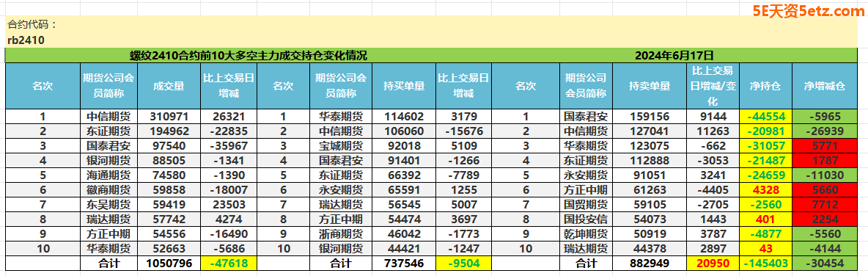Select the title 螺纹2410合约前10大多空主力成交持仓变化情况
The width and height of the screenshot is (868, 276).
pyautogui.click(x=249, y=56)
